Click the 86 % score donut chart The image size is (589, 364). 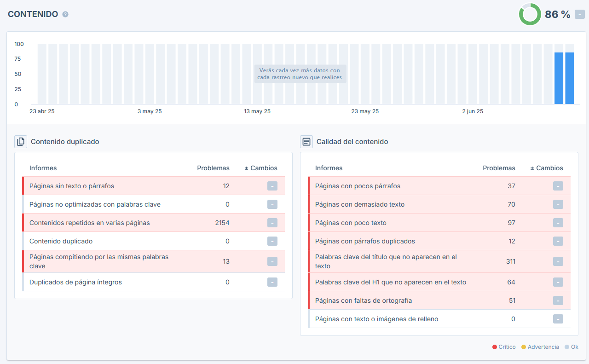tap(530, 14)
